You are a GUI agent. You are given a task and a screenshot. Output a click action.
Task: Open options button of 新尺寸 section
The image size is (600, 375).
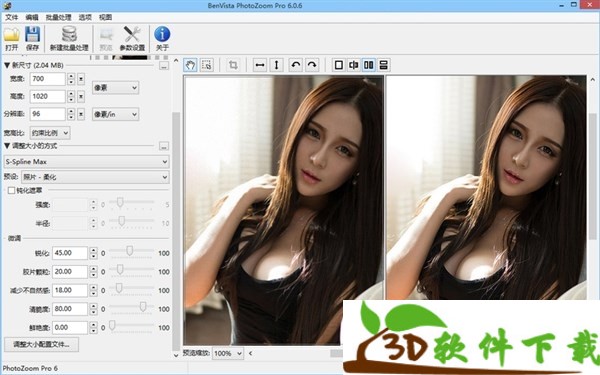164,66
